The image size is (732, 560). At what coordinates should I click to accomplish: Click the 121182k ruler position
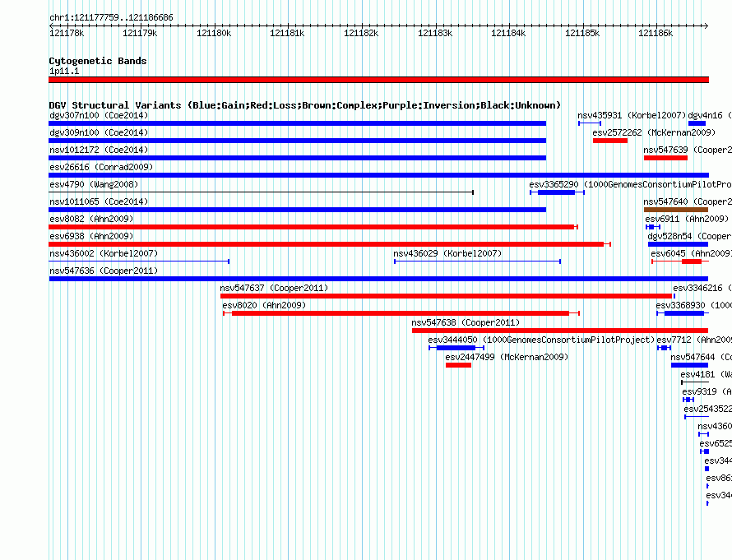(361, 33)
